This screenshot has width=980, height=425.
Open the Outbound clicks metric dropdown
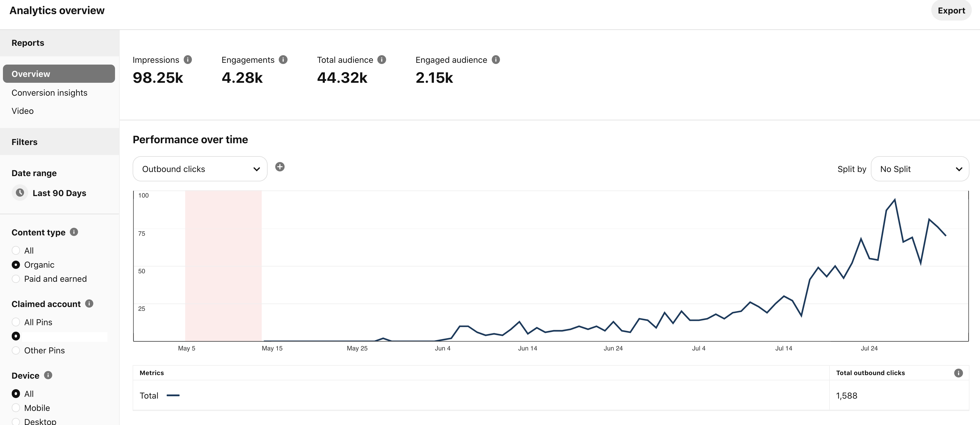pos(200,169)
